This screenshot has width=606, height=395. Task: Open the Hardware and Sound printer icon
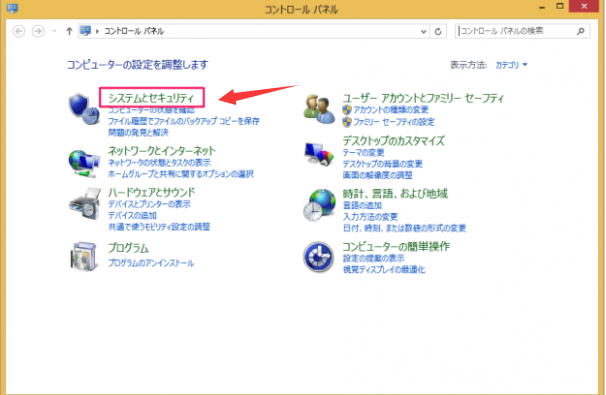85,204
